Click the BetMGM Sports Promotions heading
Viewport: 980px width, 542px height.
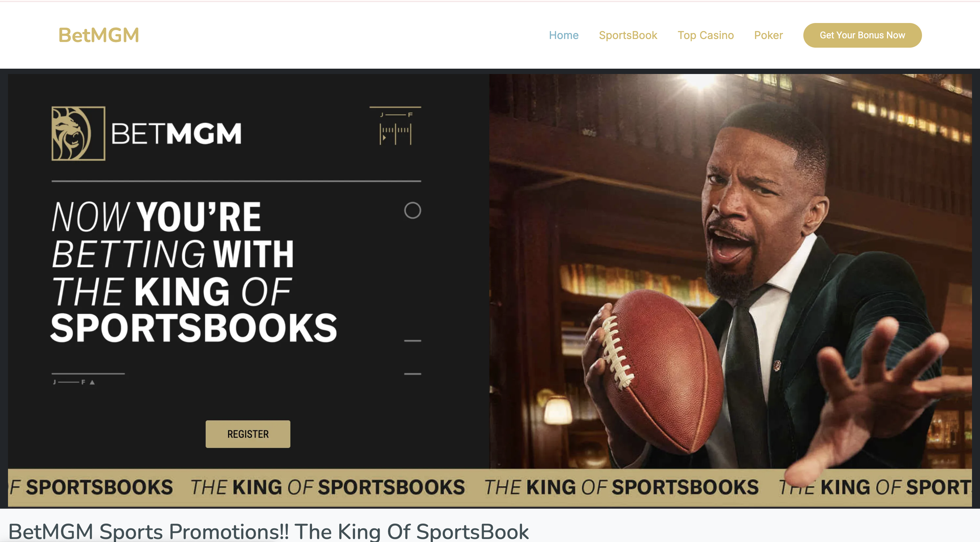coord(268,531)
